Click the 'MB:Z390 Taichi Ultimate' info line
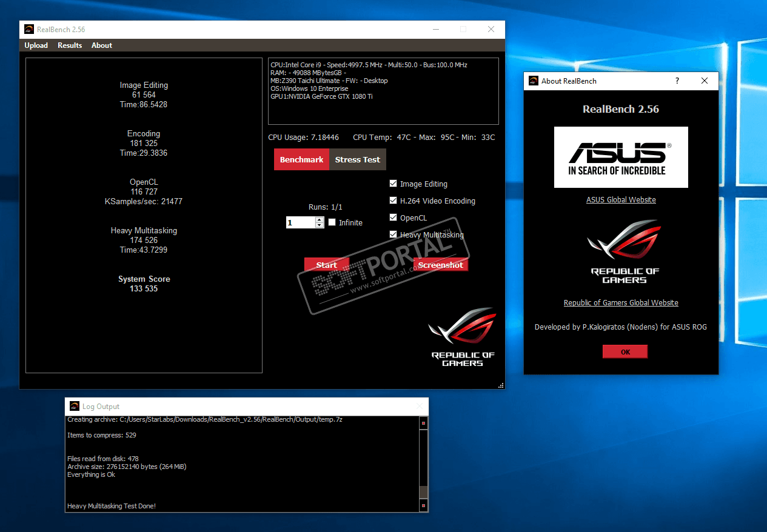The width and height of the screenshot is (767, 532). tap(329, 81)
